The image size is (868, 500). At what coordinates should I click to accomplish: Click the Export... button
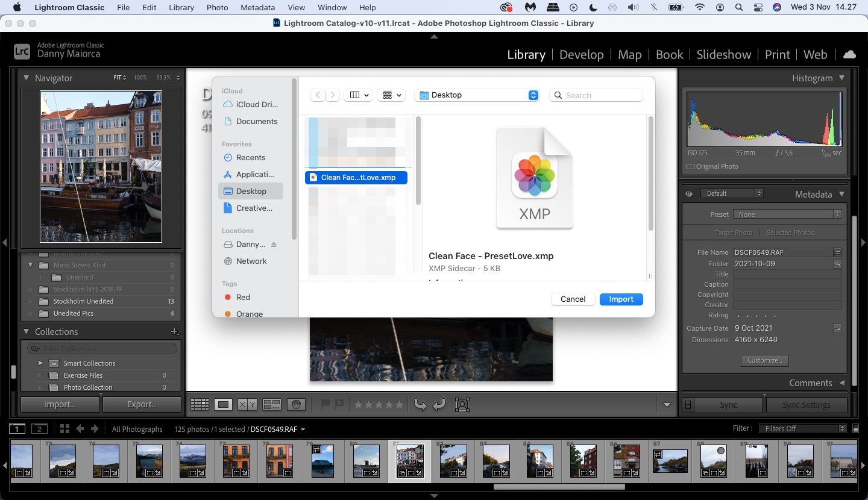pyautogui.click(x=142, y=404)
